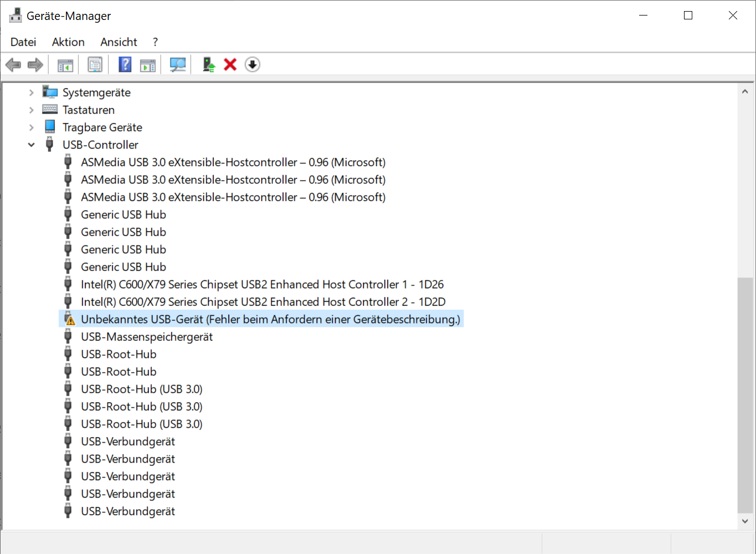
Task: Click the scrollbar down arrow
Action: [x=745, y=521]
